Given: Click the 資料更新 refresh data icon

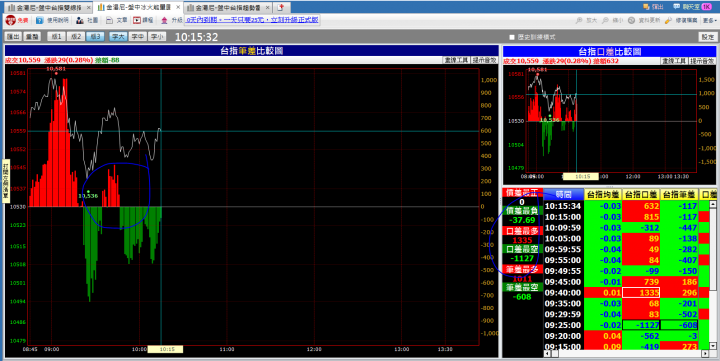Looking at the screenshot, I should tap(631, 20).
